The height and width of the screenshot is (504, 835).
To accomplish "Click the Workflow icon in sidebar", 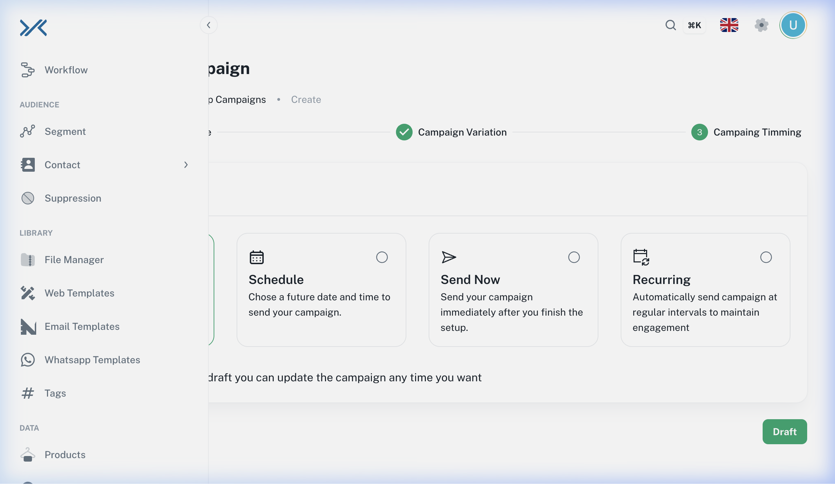I will pyautogui.click(x=28, y=70).
